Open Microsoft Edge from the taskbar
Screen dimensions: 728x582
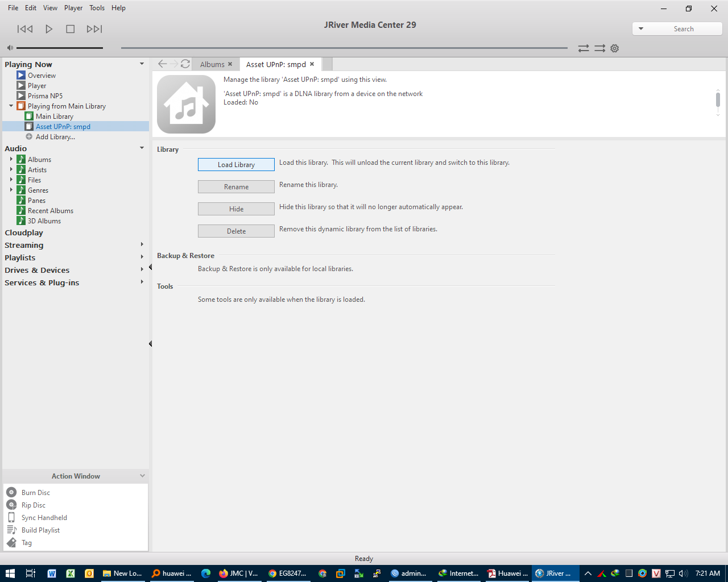click(x=206, y=573)
